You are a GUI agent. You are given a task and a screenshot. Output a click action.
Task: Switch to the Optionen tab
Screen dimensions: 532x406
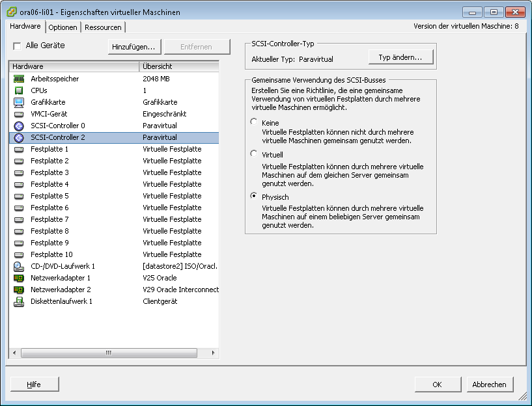(63, 27)
